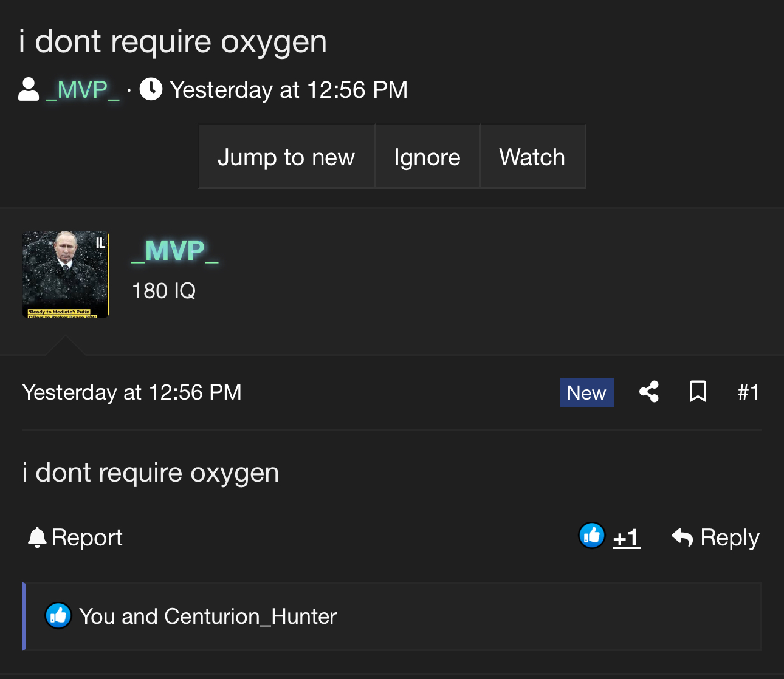Click the bell icon beside Report
The height and width of the screenshot is (679, 784).
click(37, 537)
